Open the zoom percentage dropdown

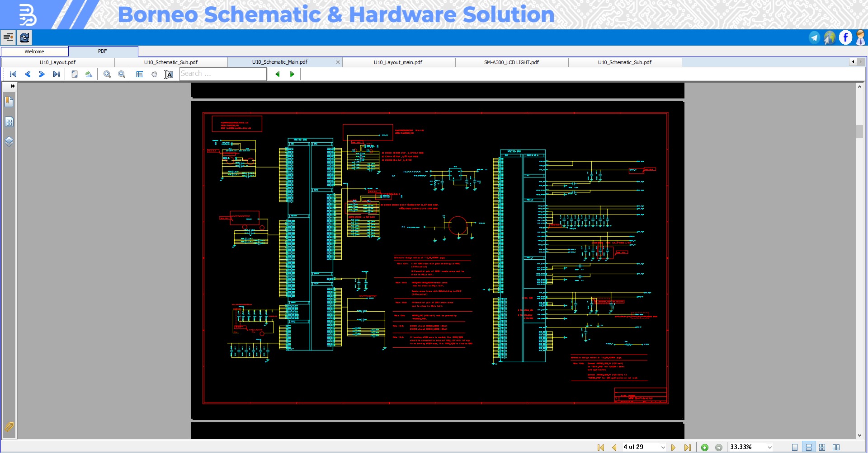(x=769, y=447)
